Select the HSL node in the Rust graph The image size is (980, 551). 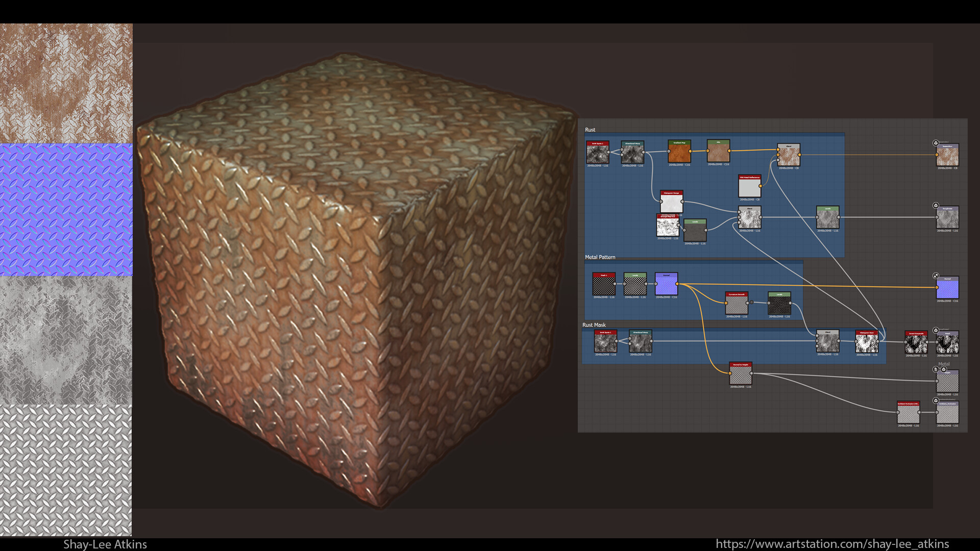tap(718, 152)
